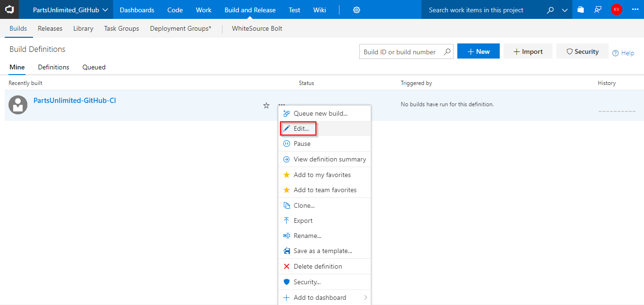Switch to the Queued view tab
644x305 pixels.
pyautogui.click(x=94, y=67)
